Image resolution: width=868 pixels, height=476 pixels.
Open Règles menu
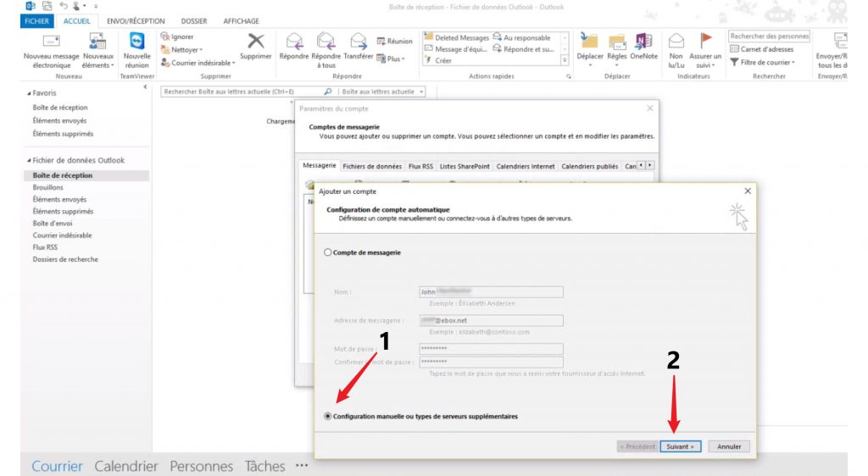(617, 51)
